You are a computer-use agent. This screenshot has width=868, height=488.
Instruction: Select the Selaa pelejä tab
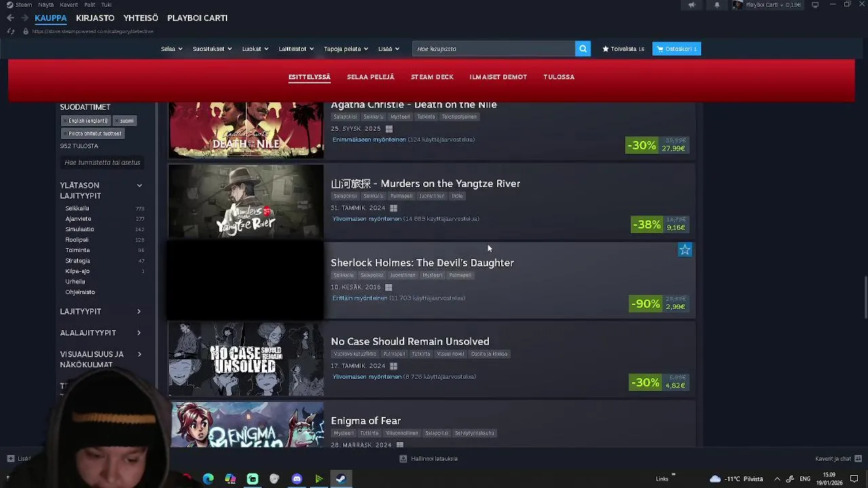coord(370,77)
